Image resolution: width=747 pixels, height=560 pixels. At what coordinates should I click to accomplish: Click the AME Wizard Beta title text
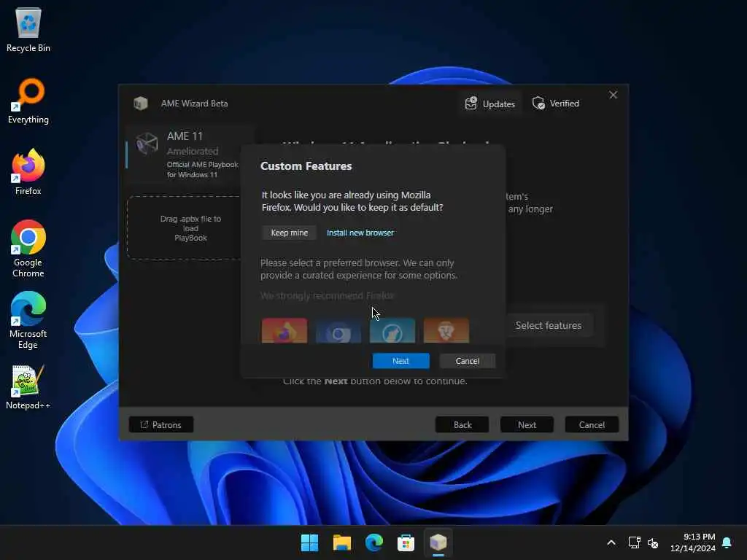pos(194,104)
